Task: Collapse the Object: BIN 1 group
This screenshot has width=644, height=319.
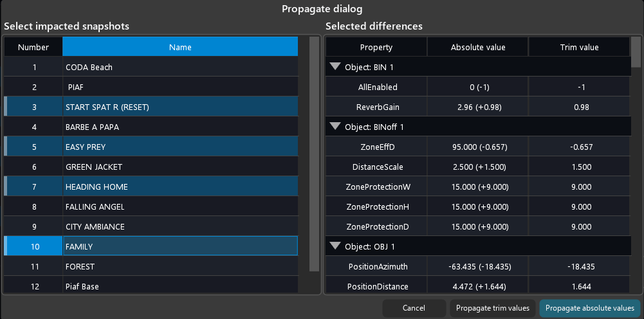Action: (335, 67)
